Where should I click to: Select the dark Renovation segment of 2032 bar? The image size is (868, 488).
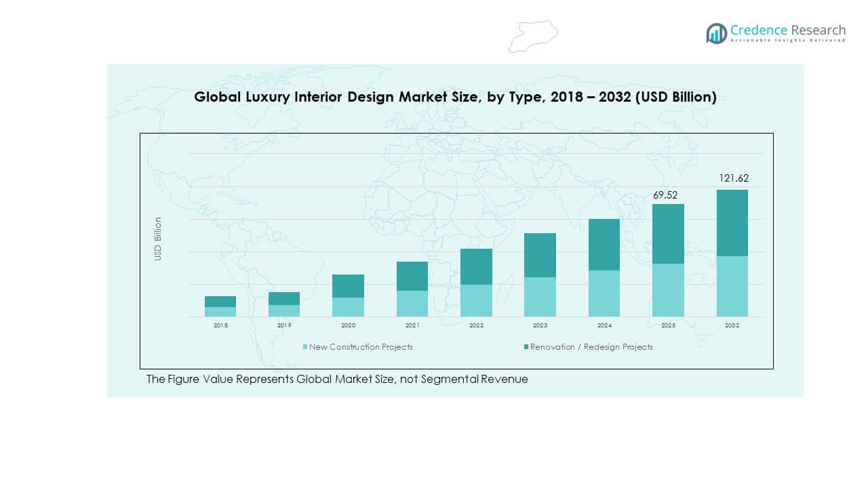732,222
